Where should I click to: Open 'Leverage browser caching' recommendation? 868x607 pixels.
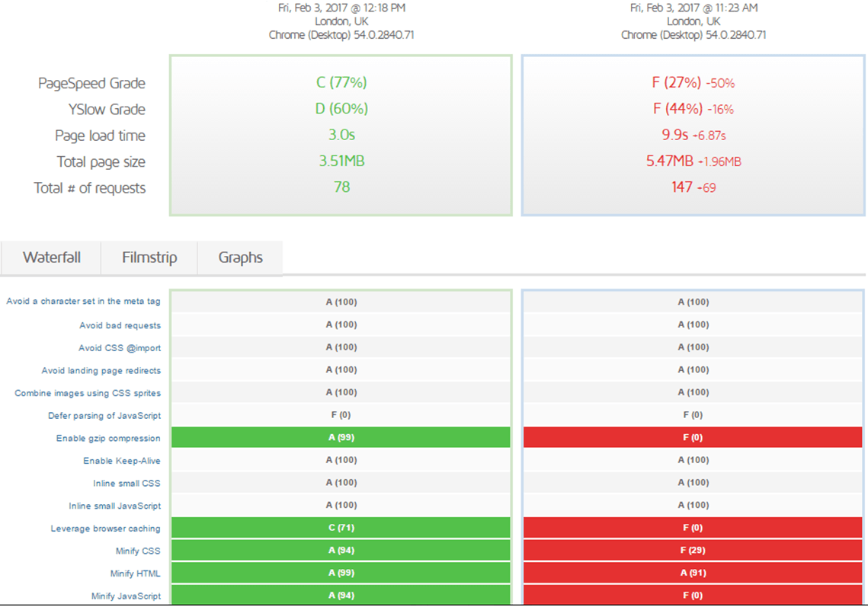click(106, 529)
